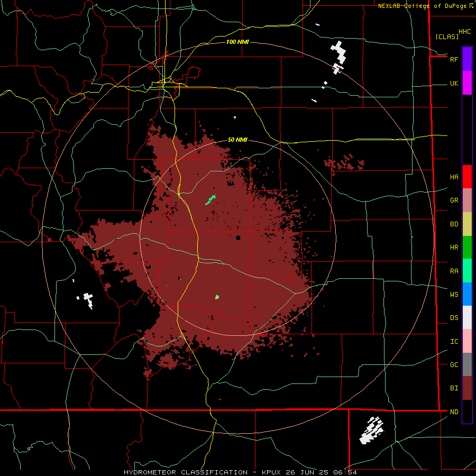Screen dimensions: 476x476
Task: Click the GC legend label
Action: pos(454,364)
